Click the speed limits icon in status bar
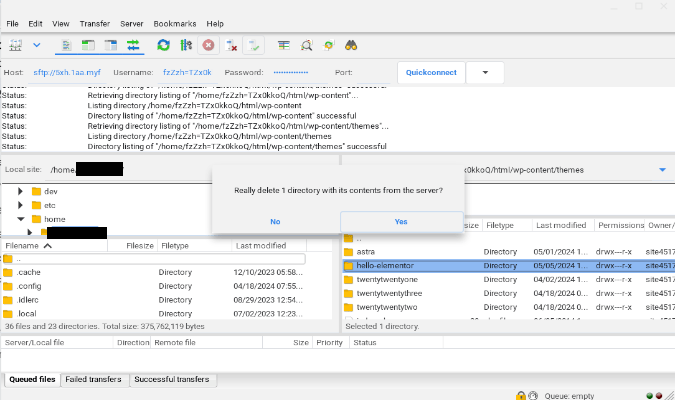675x400 pixels. 533,395
